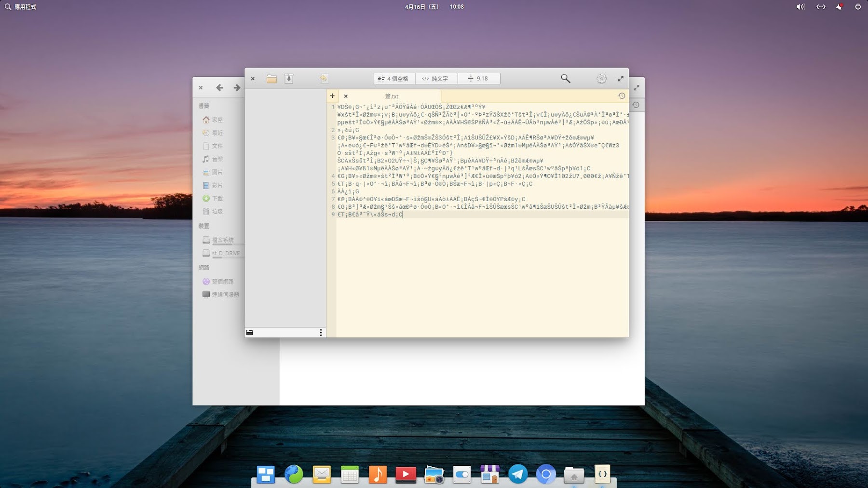Open the volume indicator in the top panel
This screenshot has width=868, height=488.
(x=800, y=7)
